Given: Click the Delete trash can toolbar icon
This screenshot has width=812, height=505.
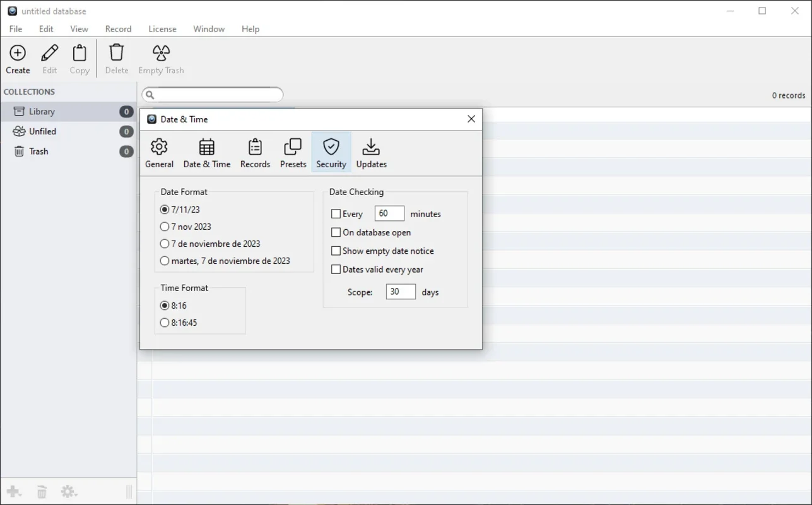Looking at the screenshot, I should coord(117,53).
